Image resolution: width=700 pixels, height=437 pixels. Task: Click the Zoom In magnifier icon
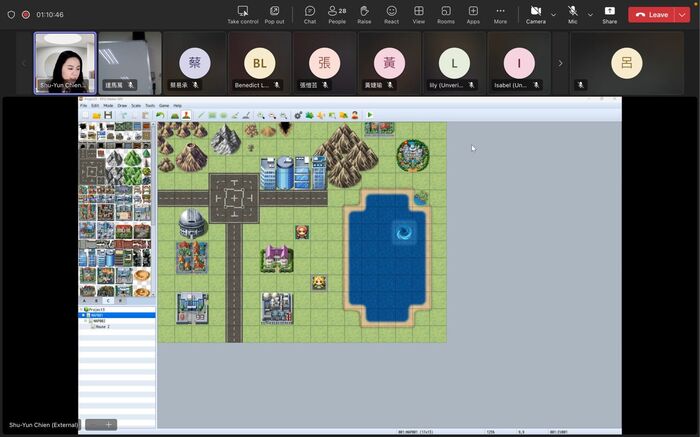click(261, 115)
